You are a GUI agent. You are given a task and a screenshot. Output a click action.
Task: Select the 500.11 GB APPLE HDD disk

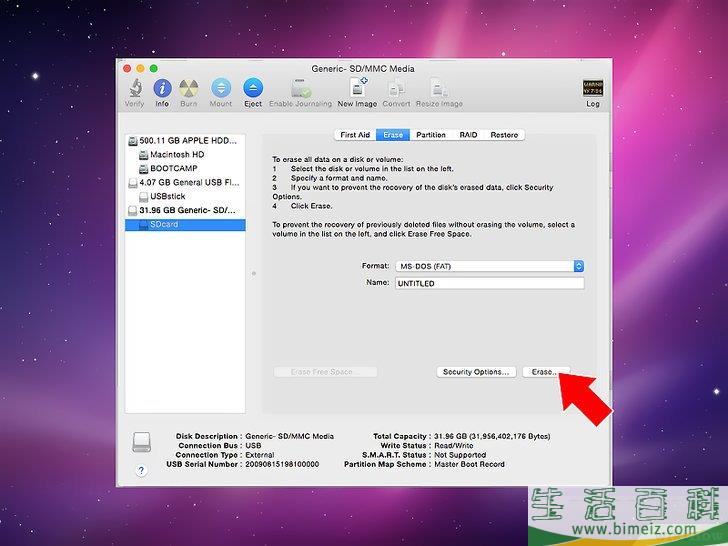click(185, 141)
